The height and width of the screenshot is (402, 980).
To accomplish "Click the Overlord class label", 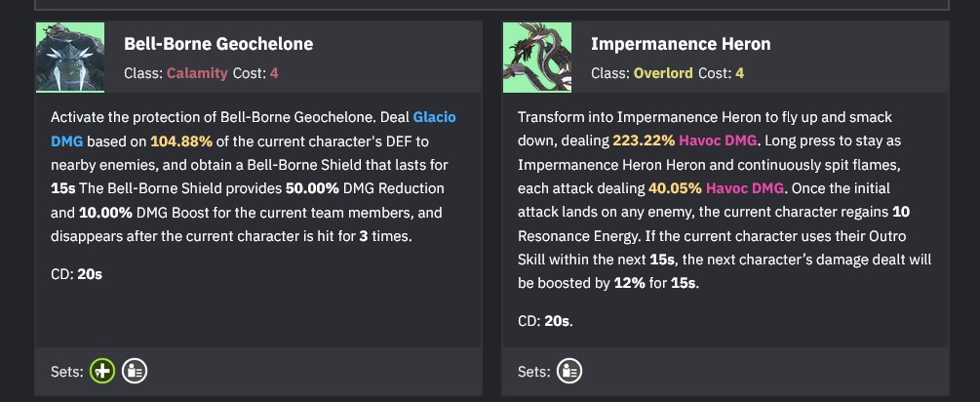I will coord(663,73).
